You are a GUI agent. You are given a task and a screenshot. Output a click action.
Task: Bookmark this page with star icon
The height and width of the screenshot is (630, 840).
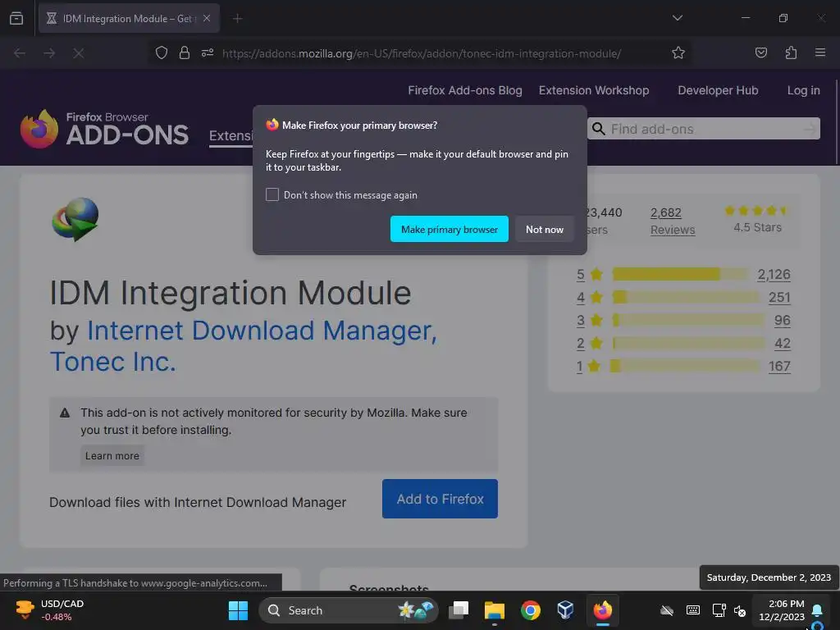click(x=678, y=53)
